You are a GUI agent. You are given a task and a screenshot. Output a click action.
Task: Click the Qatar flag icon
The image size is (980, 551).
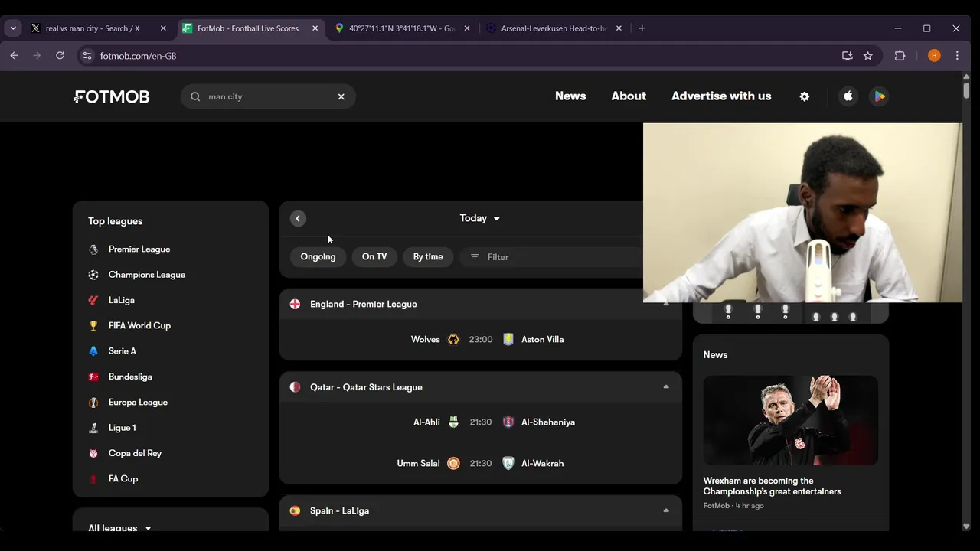[x=295, y=387]
